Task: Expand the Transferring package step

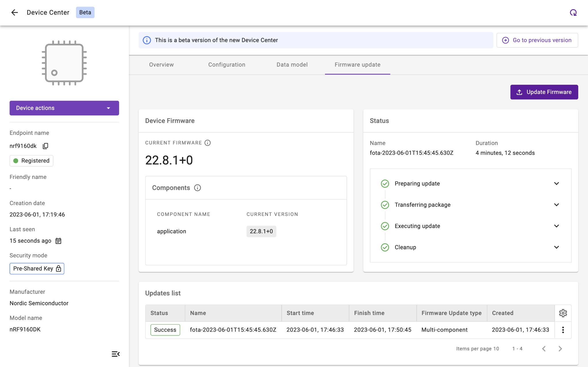Action: click(x=556, y=205)
